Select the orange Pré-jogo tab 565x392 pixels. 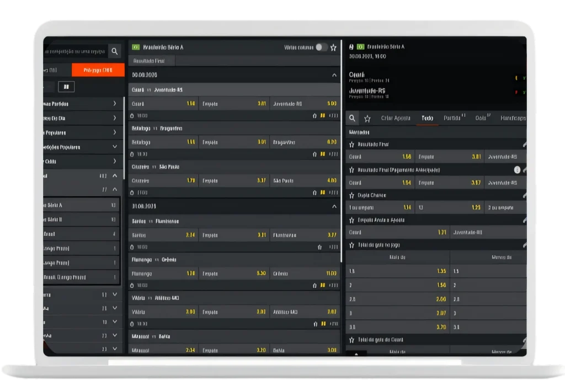(x=98, y=70)
